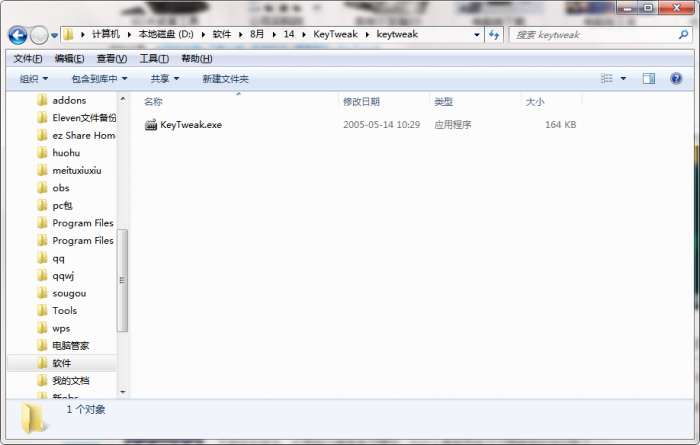
Task: Click the change view icon in toolbar
Action: point(606,79)
